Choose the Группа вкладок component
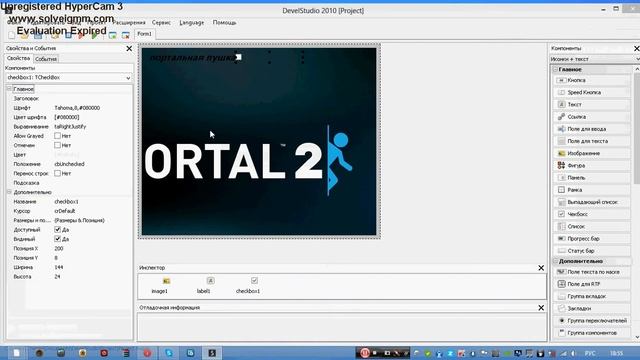 click(591, 296)
